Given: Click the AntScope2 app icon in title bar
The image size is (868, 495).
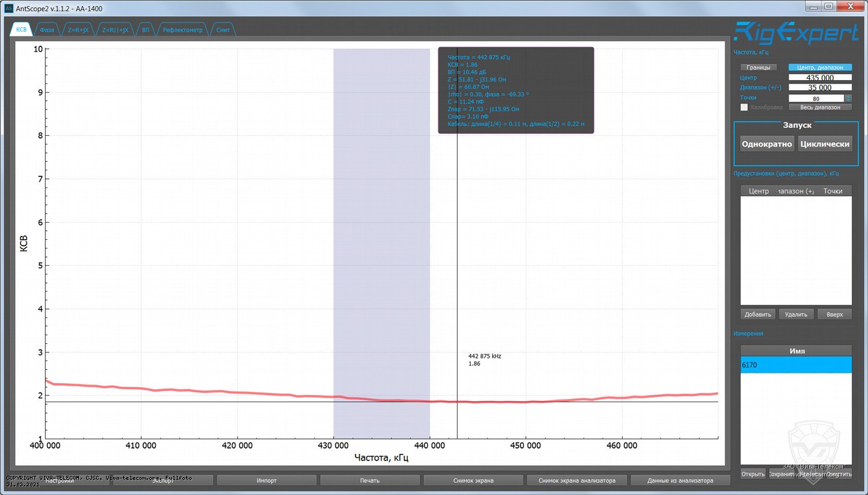Looking at the screenshot, I should [9, 8].
